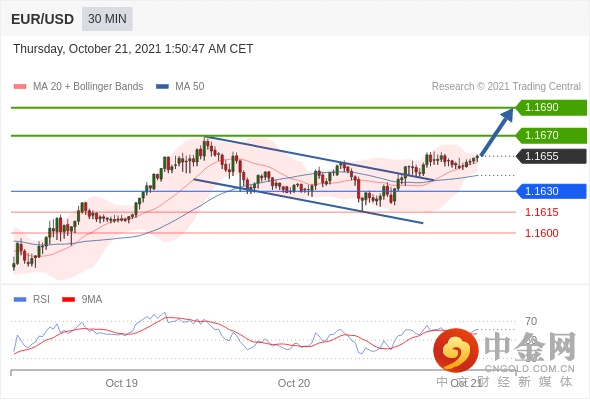Screen dimensions: 590x400
Task: Select the Oct 19 date marker
Action: pos(122,383)
